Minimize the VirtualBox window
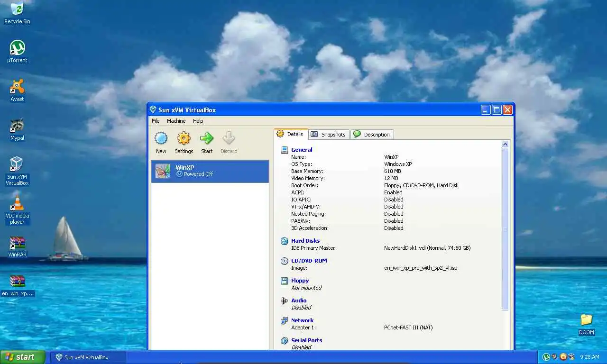The image size is (607, 364). [x=486, y=109]
